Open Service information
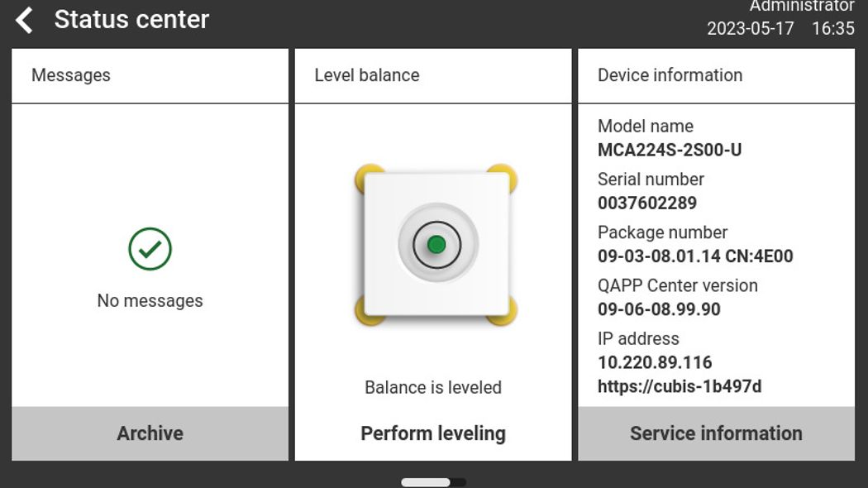 pyautogui.click(x=716, y=433)
